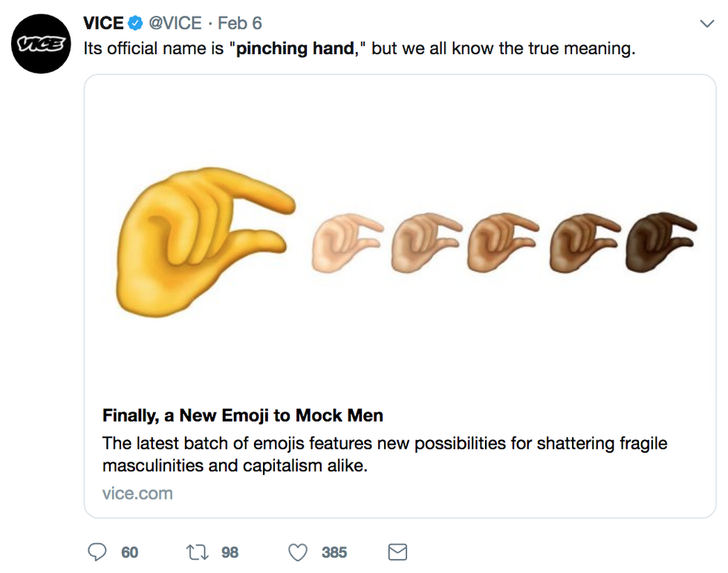Click the VICE profile avatar
728x573 pixels.
(41, 43)
